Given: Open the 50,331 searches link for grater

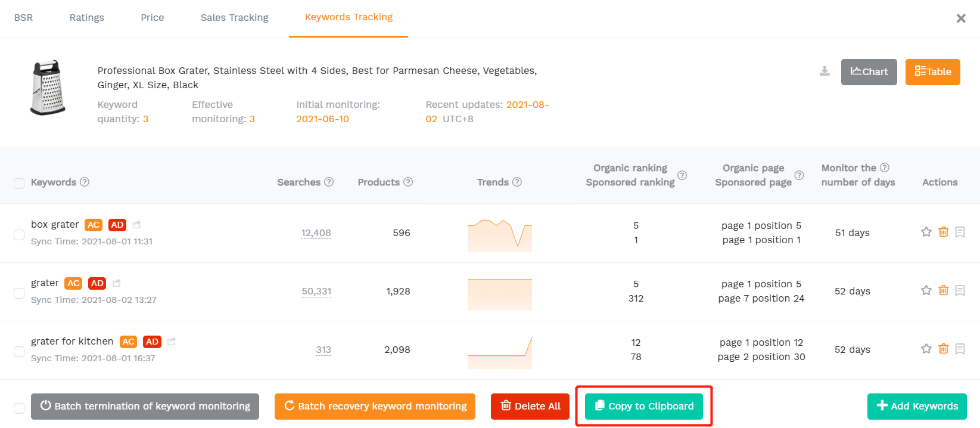Looking at the screenshot, I should 316,291.
